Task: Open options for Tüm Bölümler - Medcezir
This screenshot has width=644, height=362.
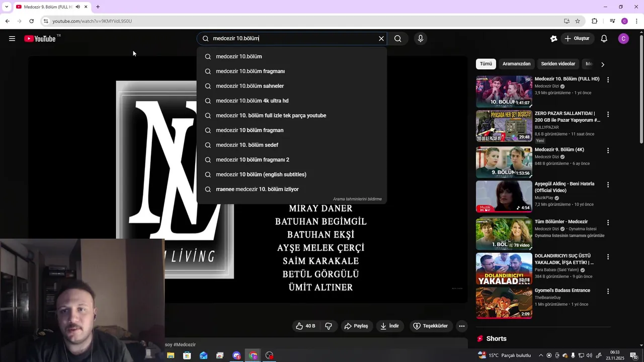Action: (608, 222)
